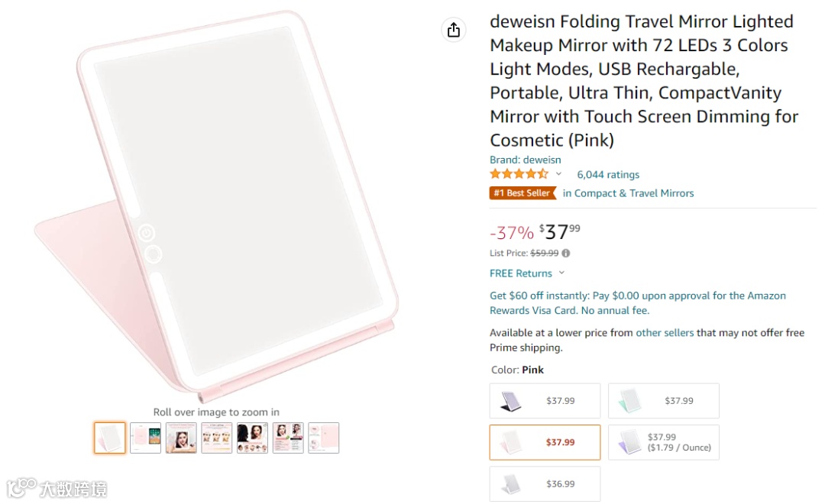Viewport: 825px width, 504px height.
Task: Select the black mirror color option
Action: pyautogui.click(x=545, y=401)
